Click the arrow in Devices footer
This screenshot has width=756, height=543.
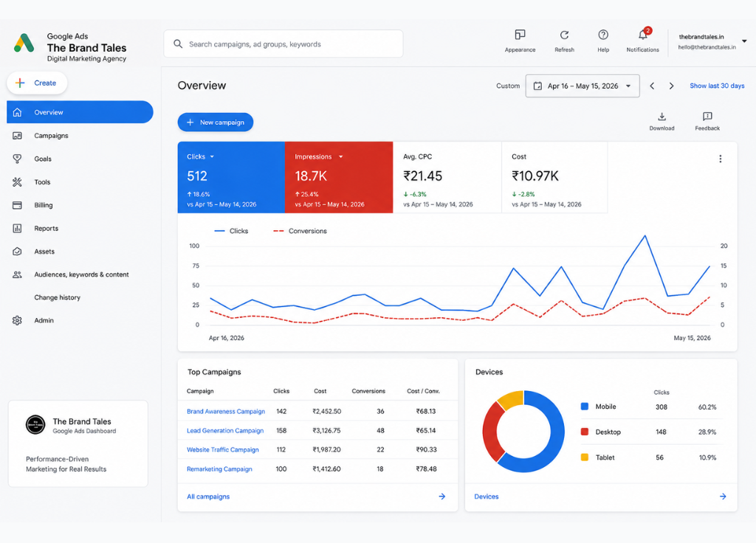(x=723, y=497)
